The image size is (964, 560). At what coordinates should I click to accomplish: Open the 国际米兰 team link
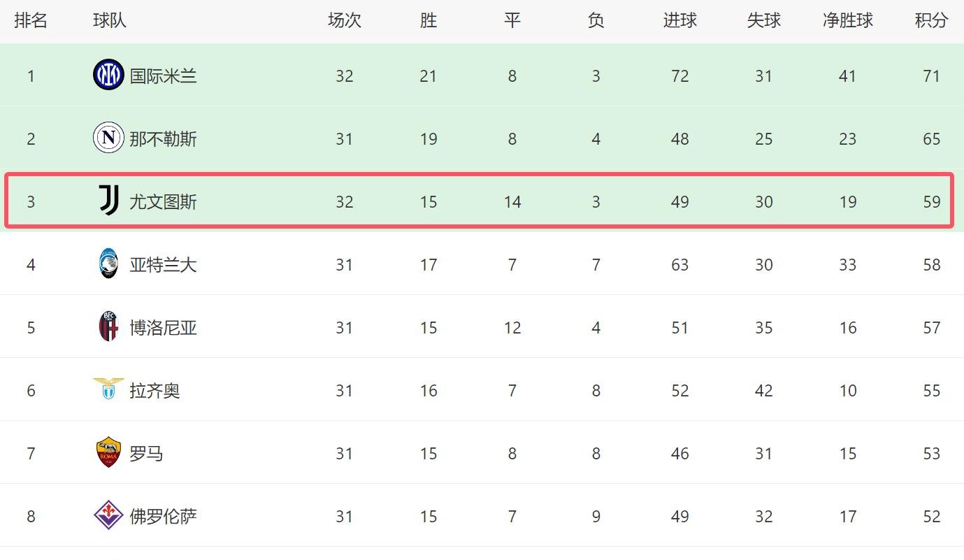click(x=163, y=76)
